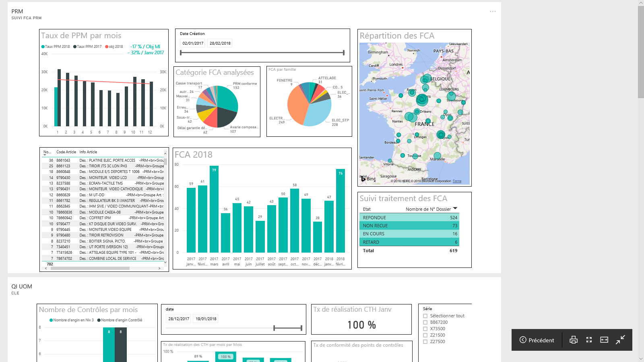Check the Sélectionner tout checkbox

click(x=425, y=316)
